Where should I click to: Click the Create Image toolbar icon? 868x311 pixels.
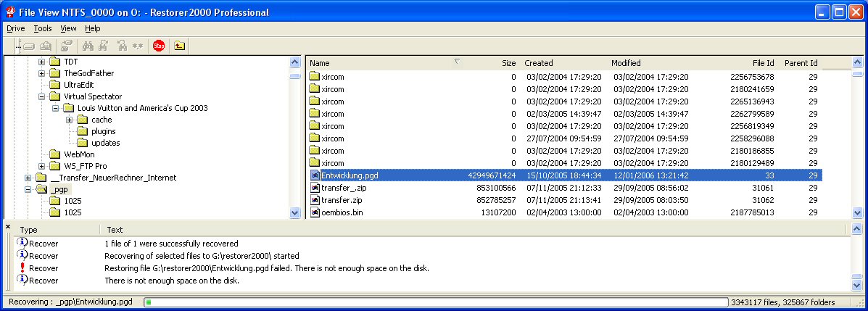click(x=46, y=46)
